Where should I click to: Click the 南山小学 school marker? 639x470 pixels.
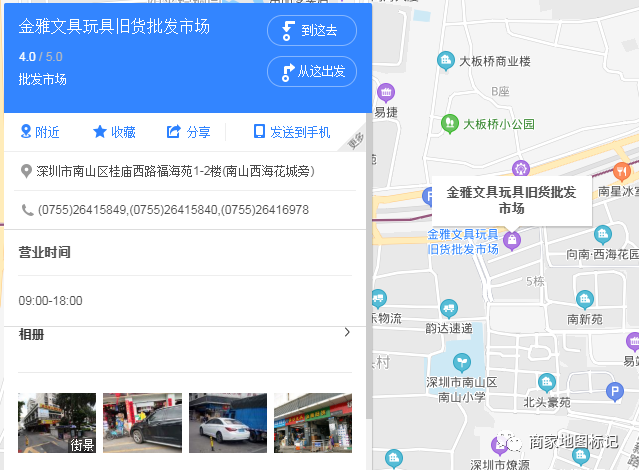click(x=460, y=362)
